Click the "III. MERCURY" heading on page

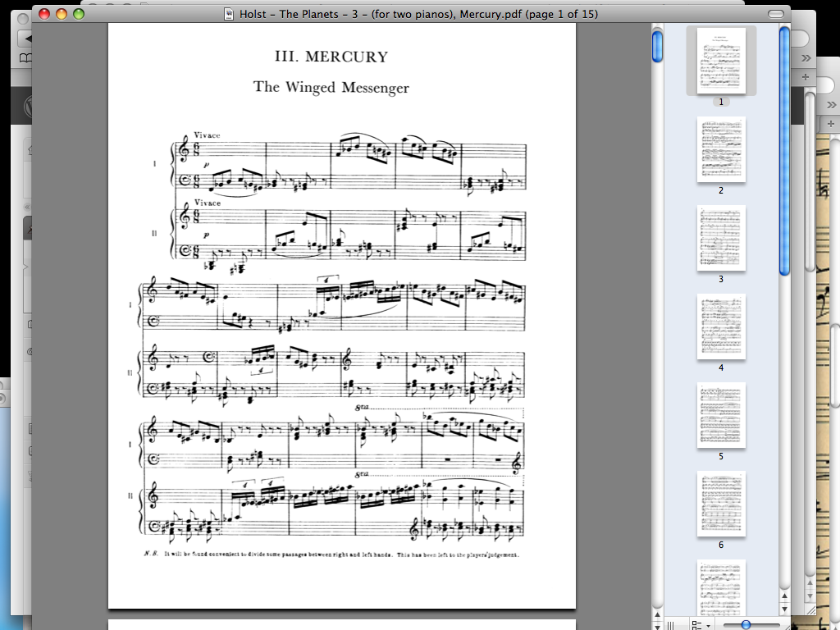331,57
